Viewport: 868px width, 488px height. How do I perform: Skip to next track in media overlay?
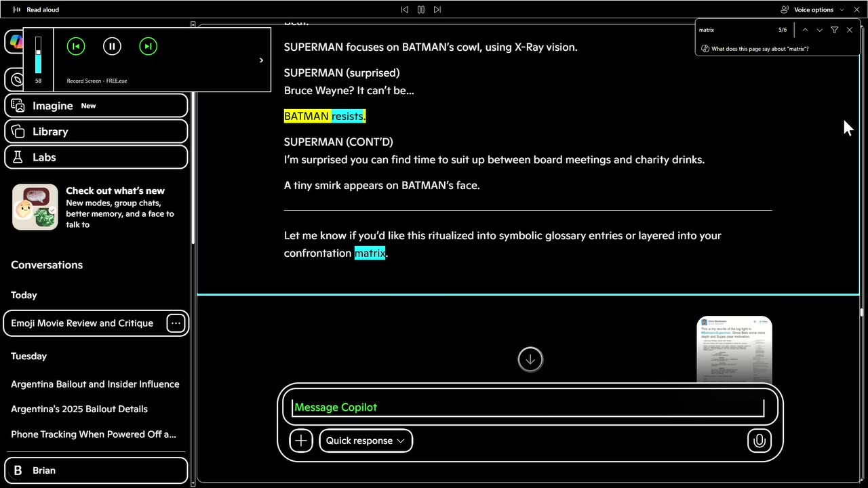[148, 46]
